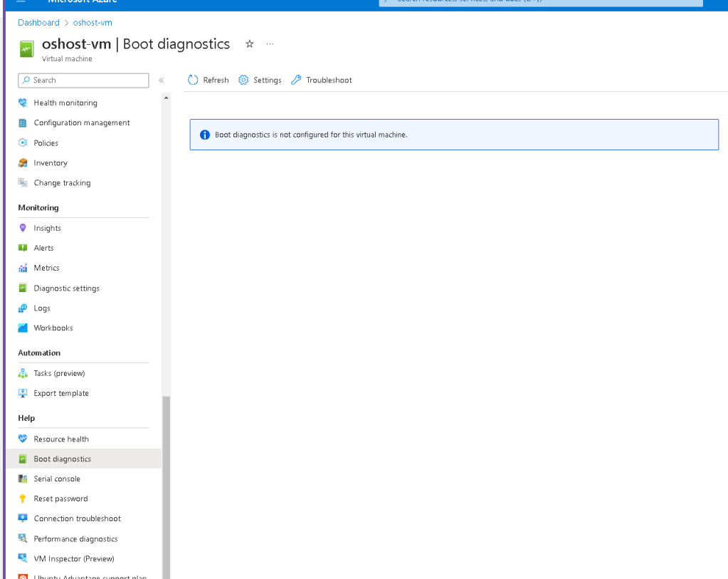Open oshost-vm breadcrumb link
The height and width of the screenshot is (579, 728).
coord(93,23)
